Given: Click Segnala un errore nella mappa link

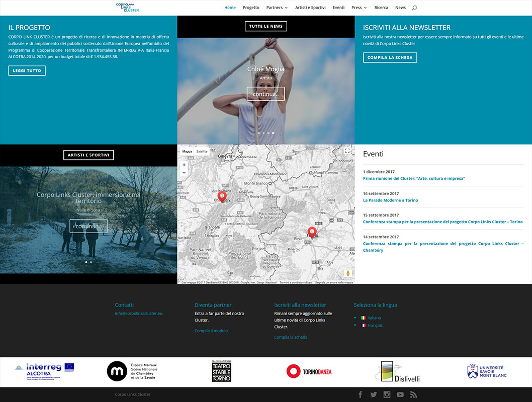Looking at the screenshot, I should [x=334, y=282].
